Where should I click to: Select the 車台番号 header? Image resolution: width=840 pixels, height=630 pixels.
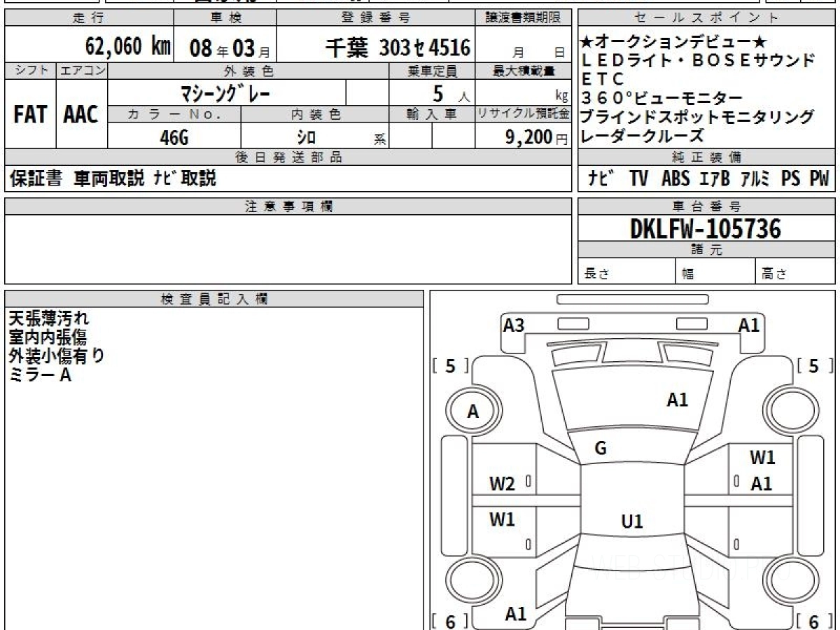pyautogui.click(x=706, y=206)
